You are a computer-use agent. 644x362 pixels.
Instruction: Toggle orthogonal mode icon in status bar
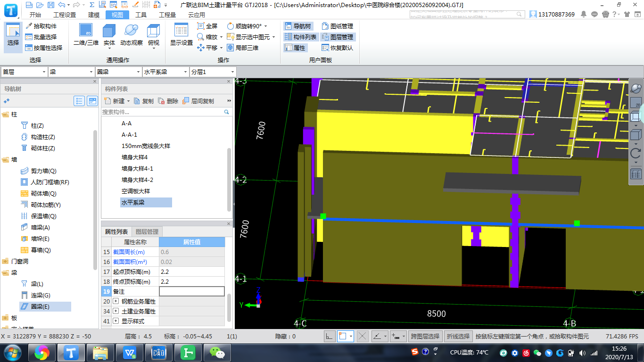330,336
